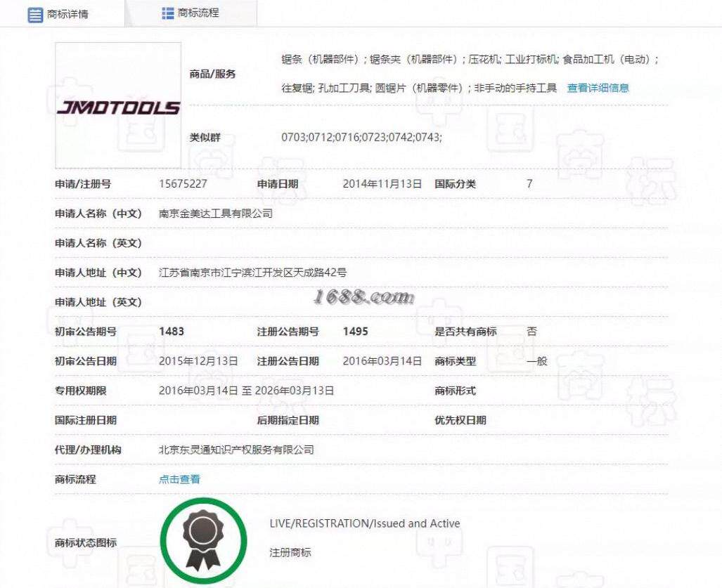722x588 pixels.
Task: Click the 后期指定日期 label
Action: [288, 420]
